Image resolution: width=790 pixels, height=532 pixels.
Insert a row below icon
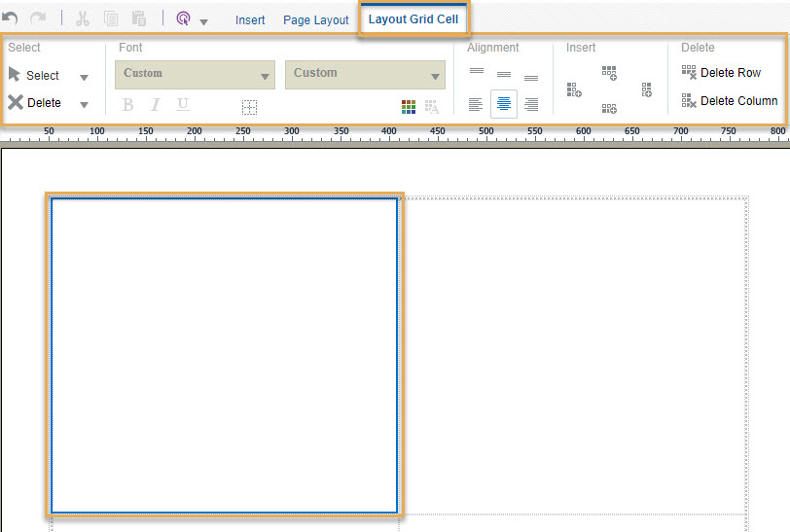click(609, 108)
